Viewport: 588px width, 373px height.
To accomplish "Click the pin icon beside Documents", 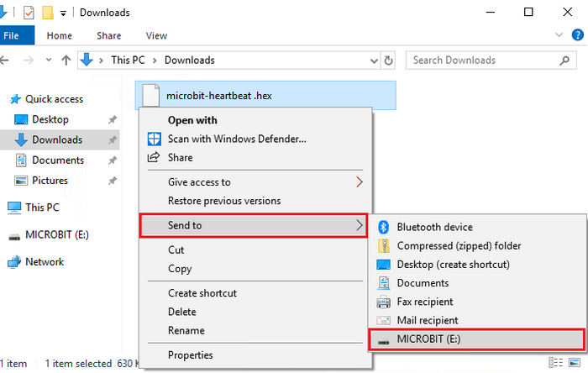I will tap(112, 160).
